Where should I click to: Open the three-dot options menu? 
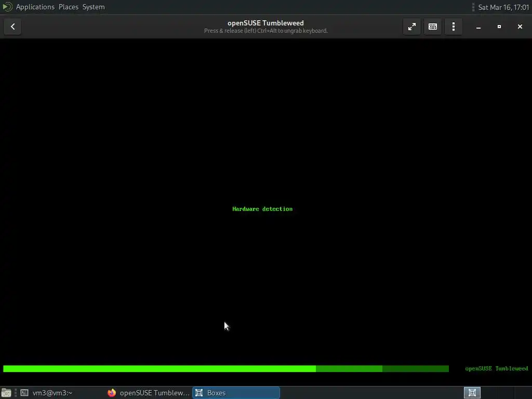(x=453, y=26)
